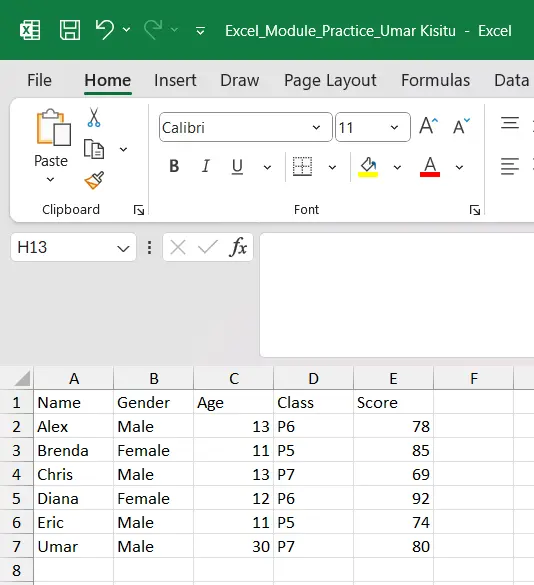This screenshot has width=534, height=585.
Task: Undo the last action
Action: tap(104, 30)
